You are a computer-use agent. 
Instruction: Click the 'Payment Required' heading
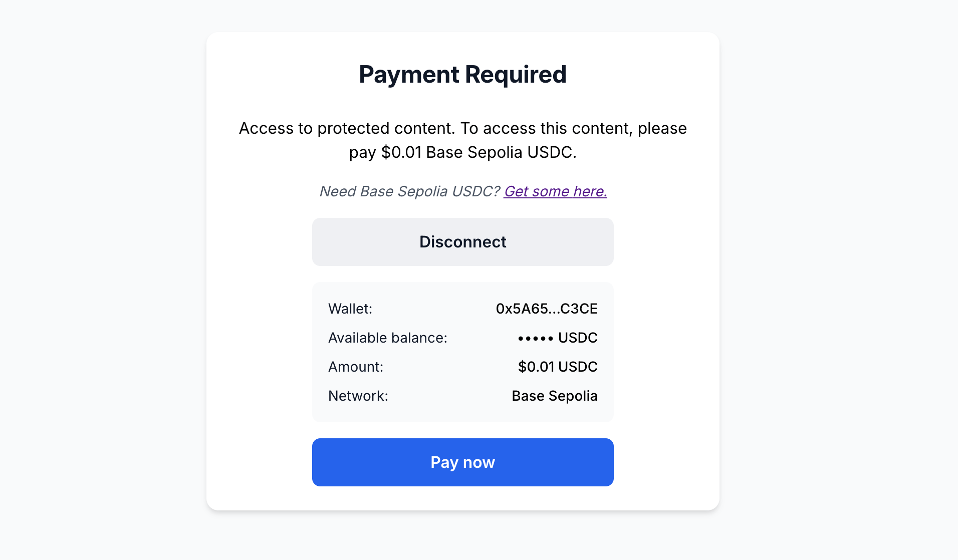[462, 75]
